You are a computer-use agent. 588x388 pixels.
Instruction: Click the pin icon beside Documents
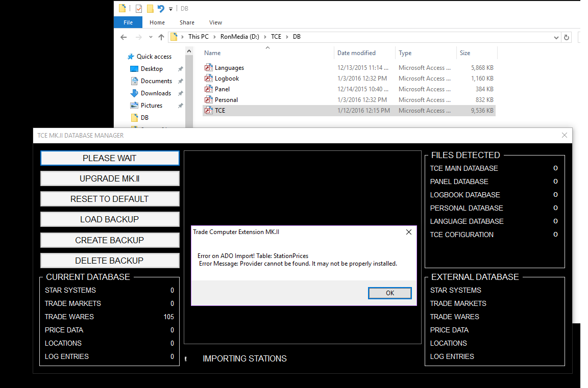(180, 81)
